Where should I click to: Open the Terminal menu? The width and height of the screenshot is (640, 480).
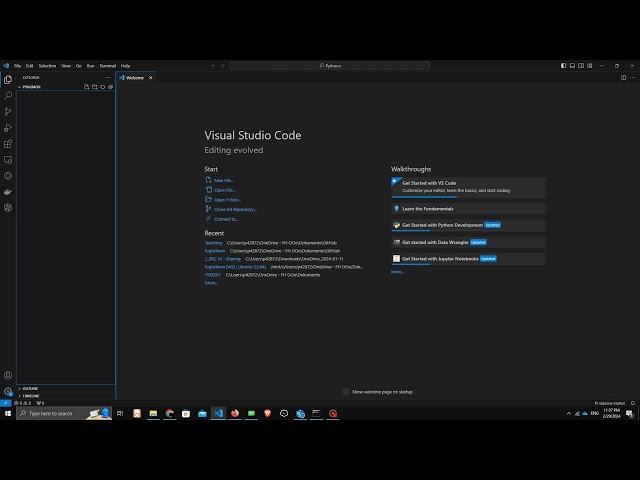coord(108,66)
